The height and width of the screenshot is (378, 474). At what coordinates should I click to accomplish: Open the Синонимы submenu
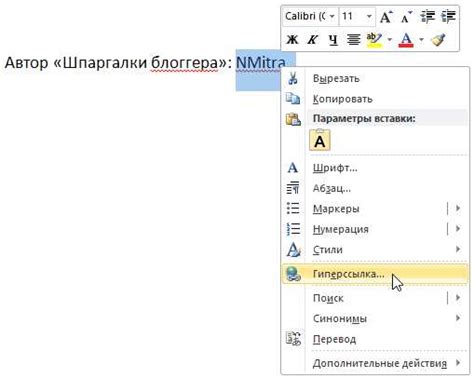(x=375, y=319)
